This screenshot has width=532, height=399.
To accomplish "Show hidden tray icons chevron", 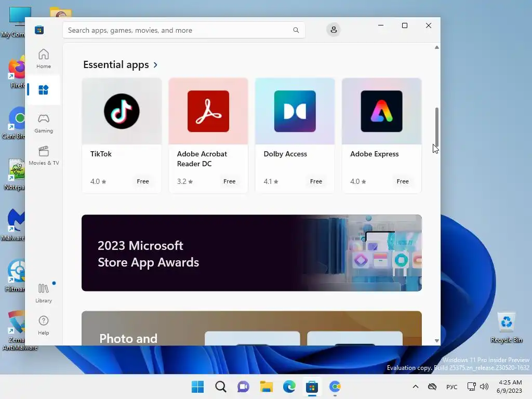I will coord(415,387).
